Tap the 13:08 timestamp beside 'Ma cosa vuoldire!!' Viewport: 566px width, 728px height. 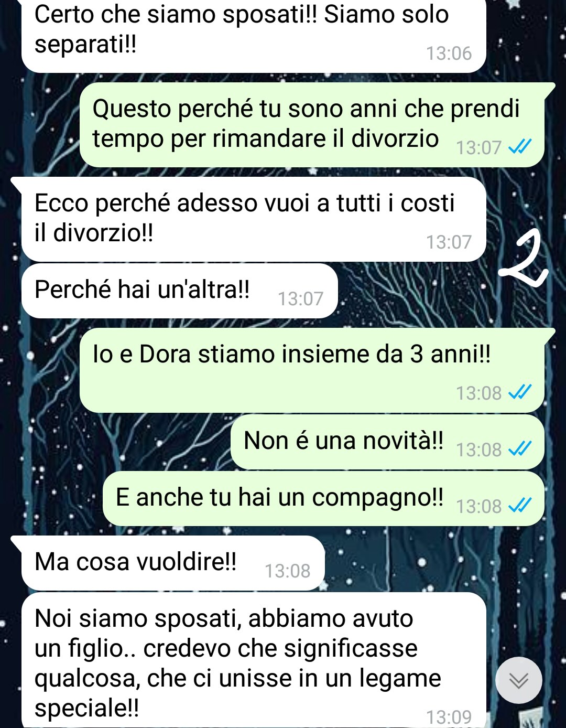[287, 571]
